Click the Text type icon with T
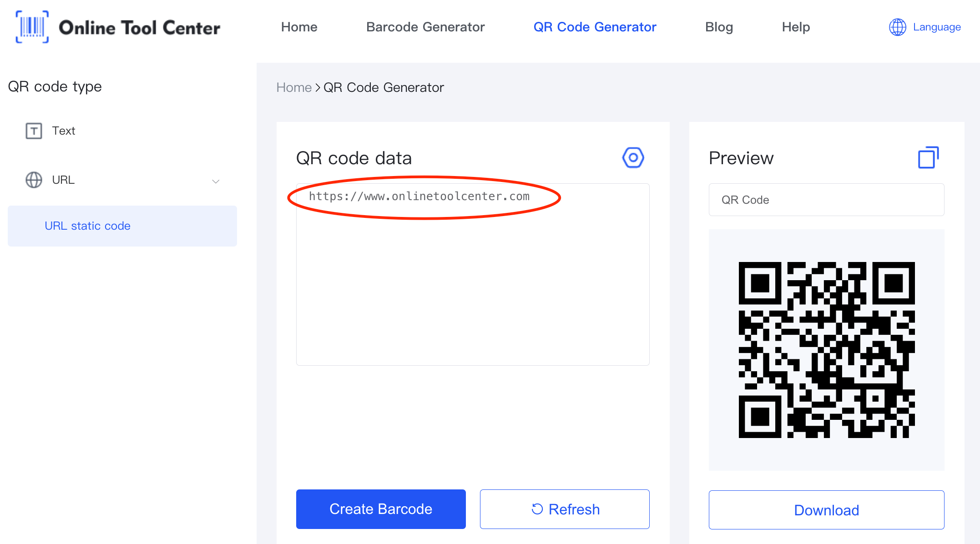980x544 pixels. (x=34, y=131)
